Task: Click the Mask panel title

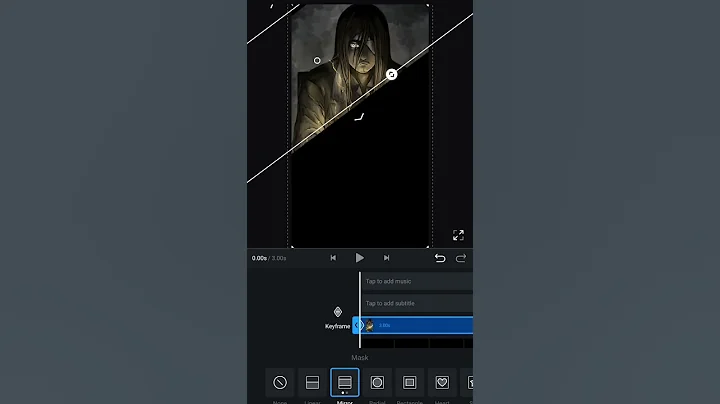Action: (x=360, y=358)
